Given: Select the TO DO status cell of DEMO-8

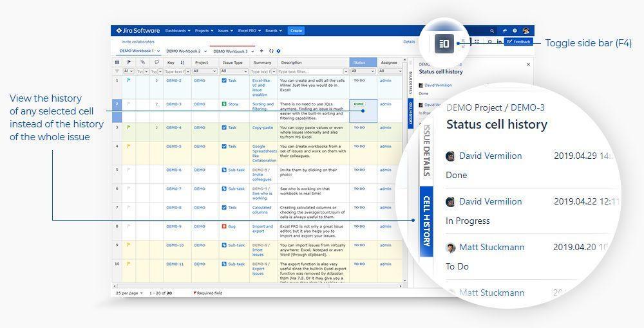Looking at the screenshot, I should 363,212.
